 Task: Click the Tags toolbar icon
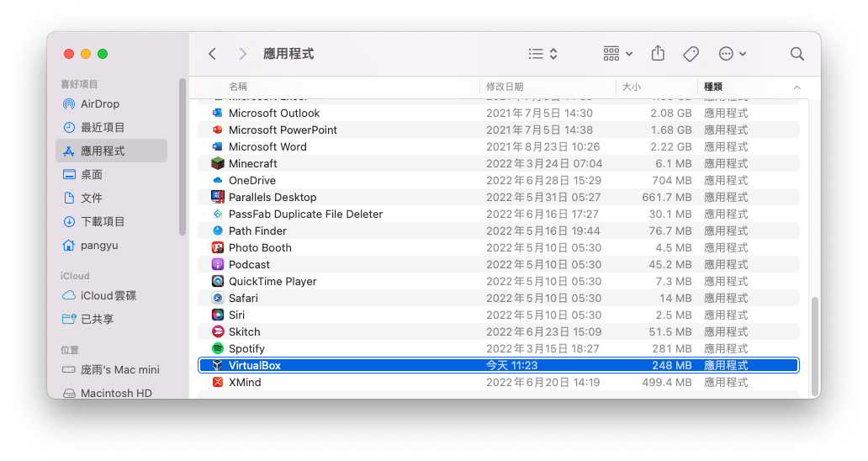click(x=691, y=54)
